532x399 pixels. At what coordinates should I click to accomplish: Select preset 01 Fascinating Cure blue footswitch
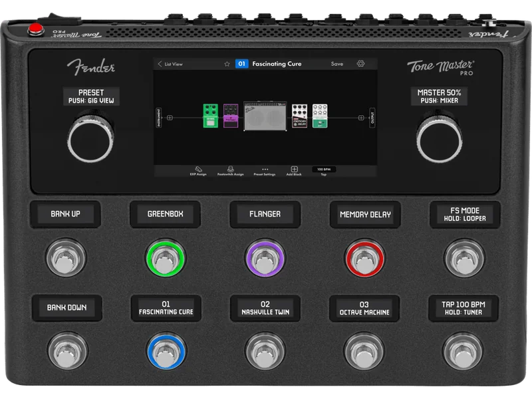pyautogui.click(x=166, y=351)
